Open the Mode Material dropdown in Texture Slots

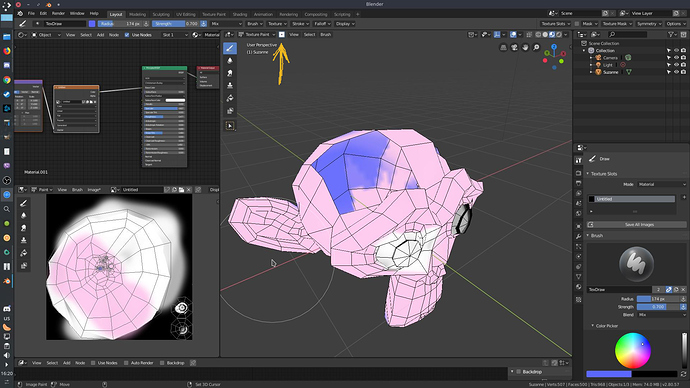point(662,184)
